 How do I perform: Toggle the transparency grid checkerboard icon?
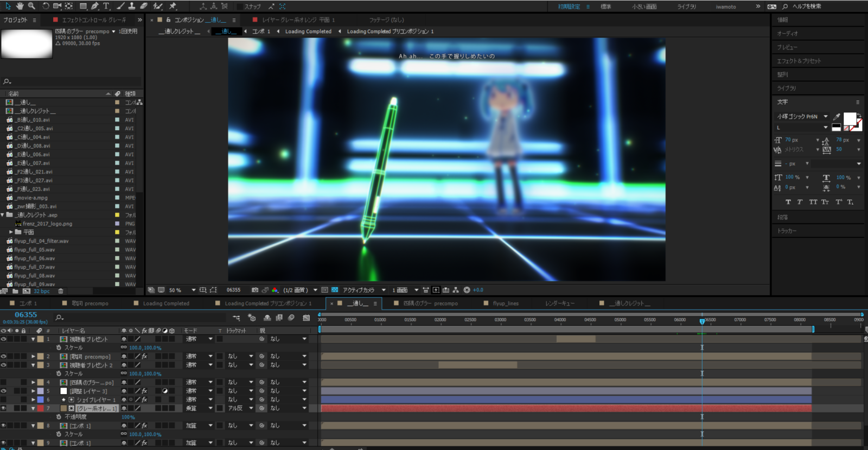coord(335,290)
